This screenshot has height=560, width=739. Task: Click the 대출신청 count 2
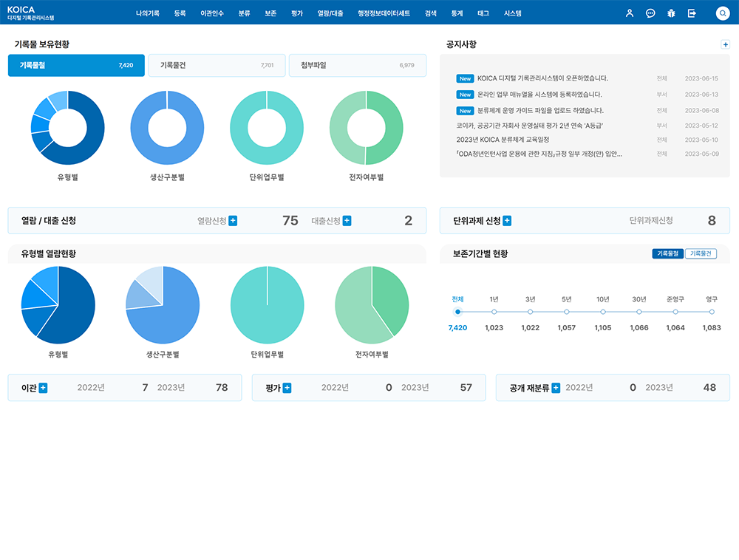(x=408, y=220)
